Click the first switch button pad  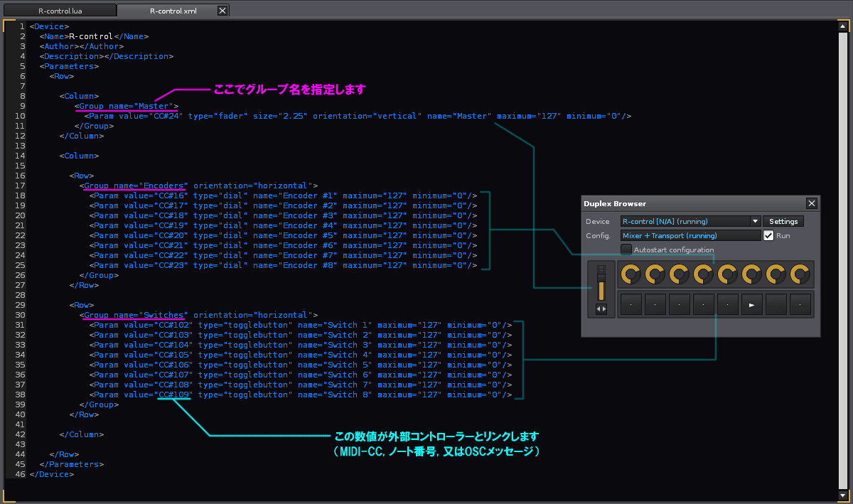[x=631, y=304]
